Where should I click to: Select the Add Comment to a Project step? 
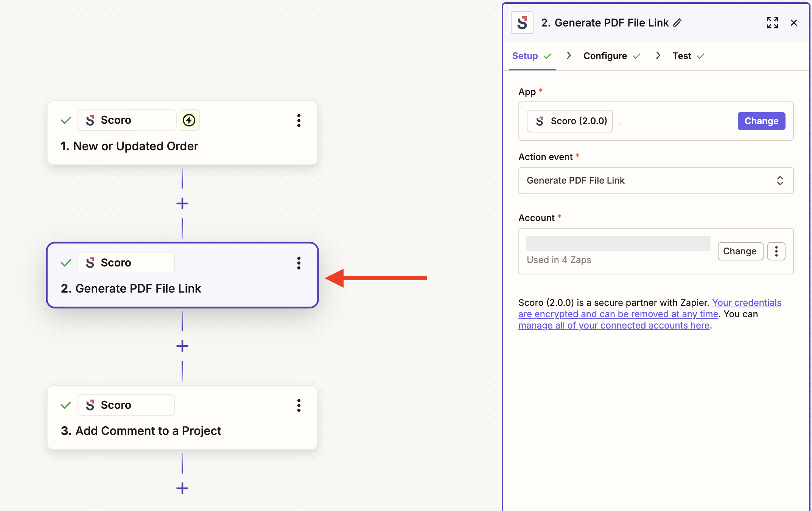(x=182, y=418)
